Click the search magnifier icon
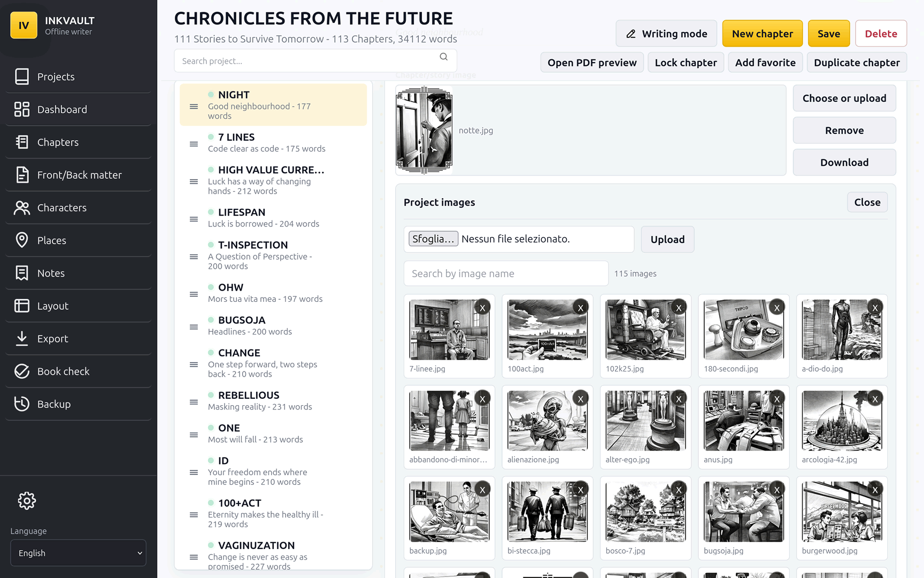 [x=444, y=57]
